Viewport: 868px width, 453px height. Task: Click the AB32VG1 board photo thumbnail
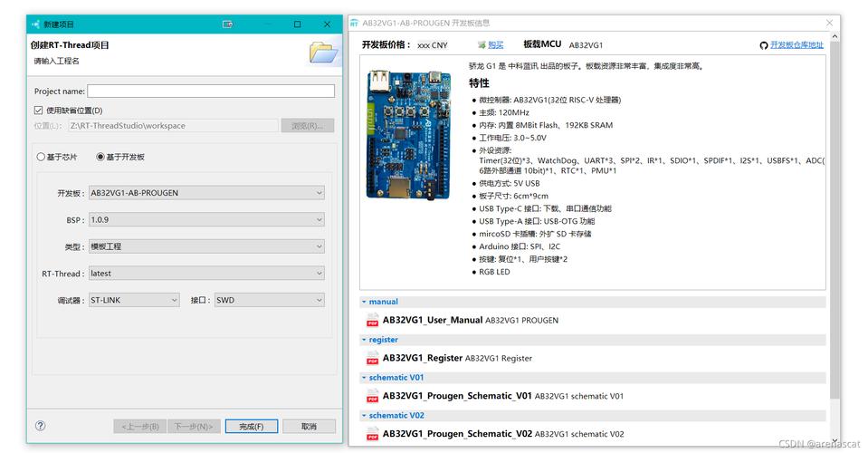[408, 135]
